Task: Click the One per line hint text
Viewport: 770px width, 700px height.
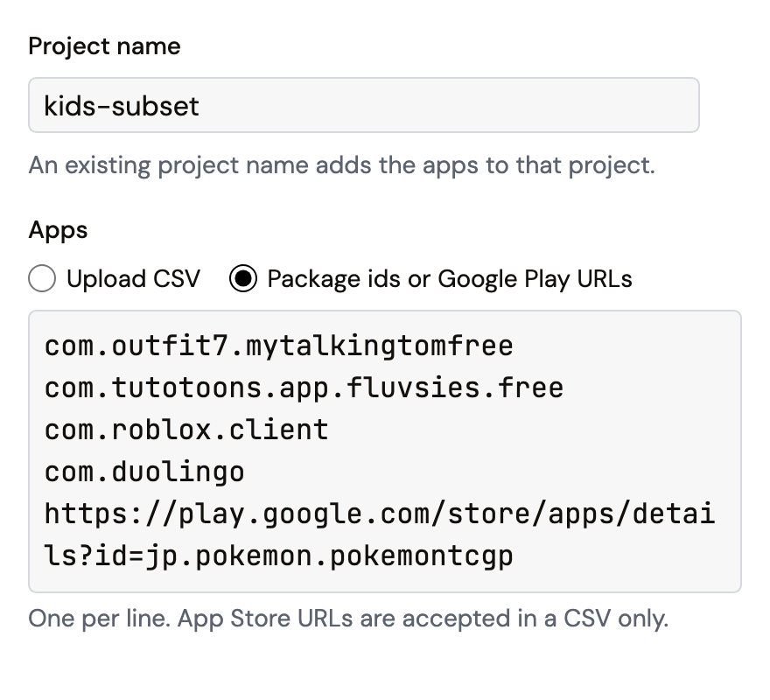Action: pos(348,619)
